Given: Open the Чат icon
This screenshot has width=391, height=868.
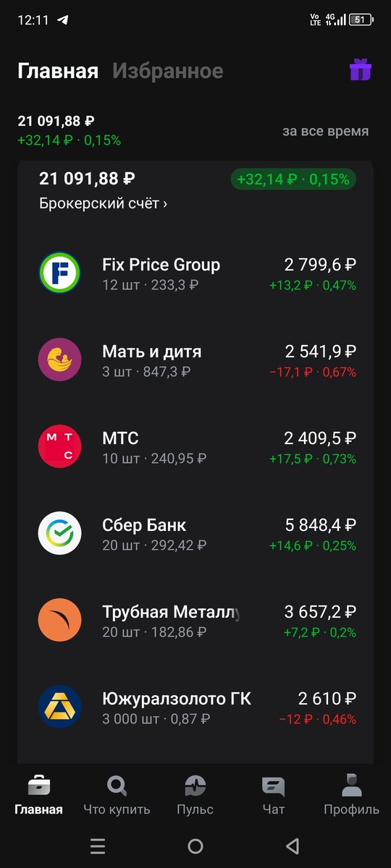Looking at the screenshot, I should [x=273, y=786].
